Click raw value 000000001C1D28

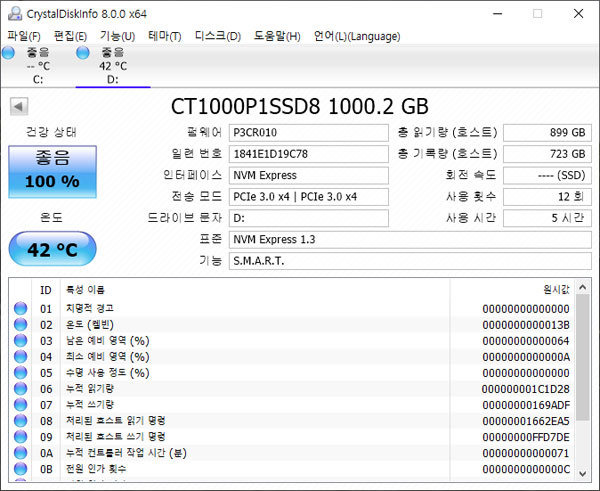[526, 389]
